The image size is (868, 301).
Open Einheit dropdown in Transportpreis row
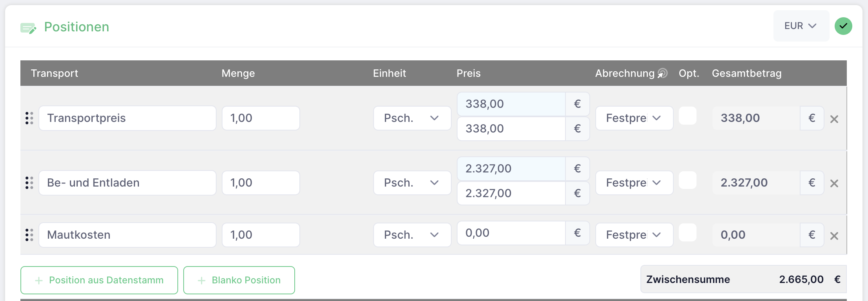click(x=412, y=118)
